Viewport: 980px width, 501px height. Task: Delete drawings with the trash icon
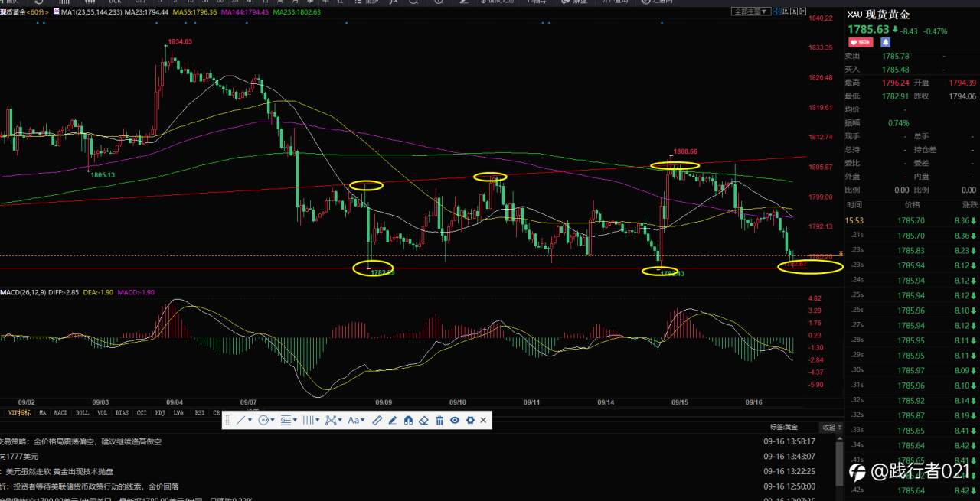tap(439, 420)
